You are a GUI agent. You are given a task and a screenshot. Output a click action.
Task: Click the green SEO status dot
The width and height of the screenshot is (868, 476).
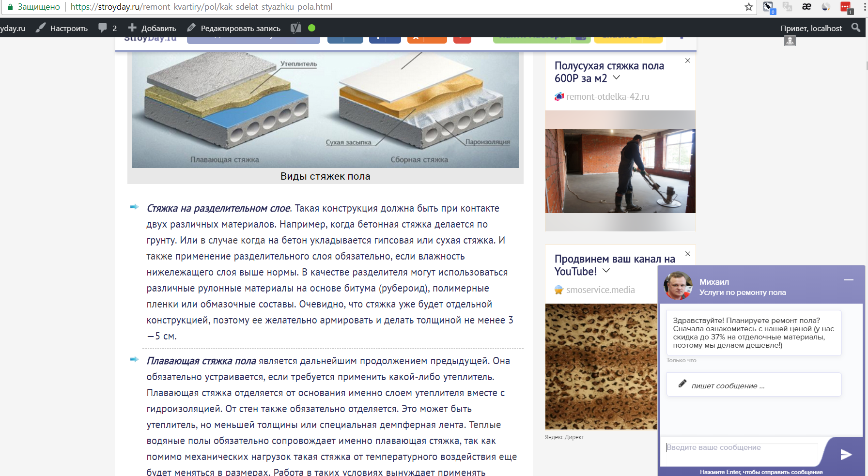311,28
